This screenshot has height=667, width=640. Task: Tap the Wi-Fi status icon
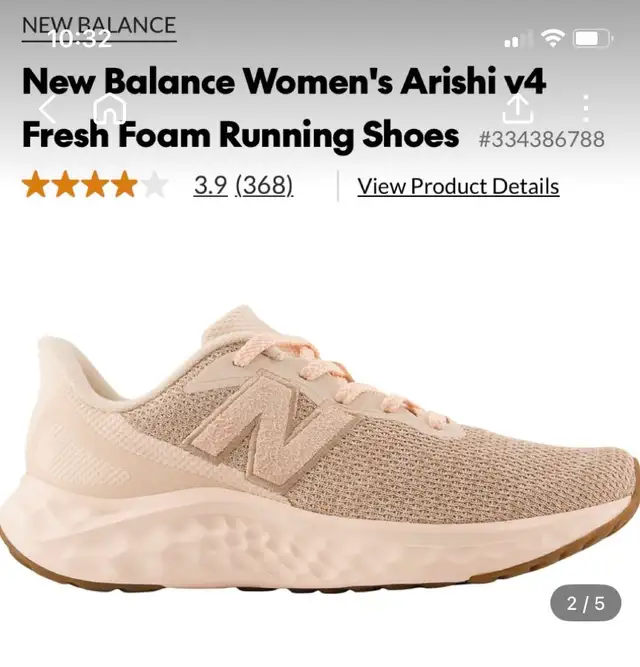pos(552,38)
